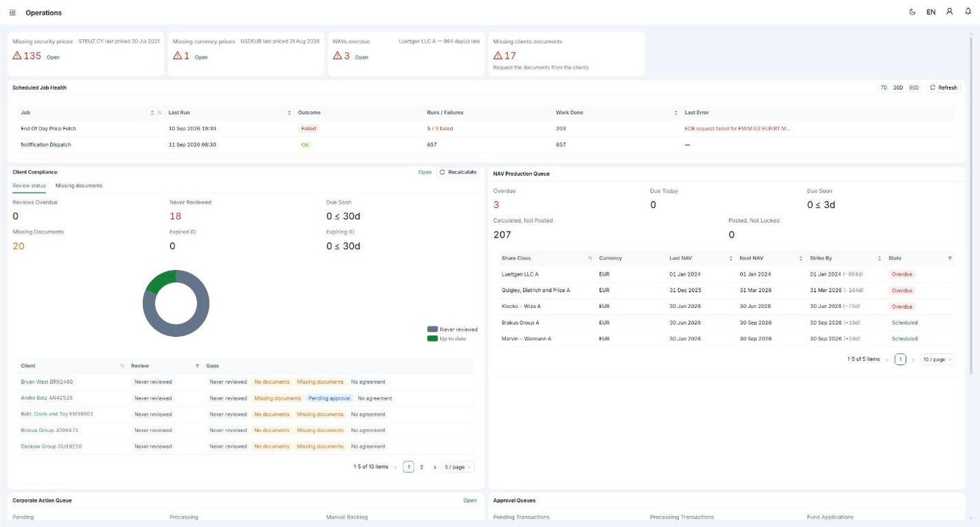Refresh the Scheduled Job Health panel

[x=943, y=87]
